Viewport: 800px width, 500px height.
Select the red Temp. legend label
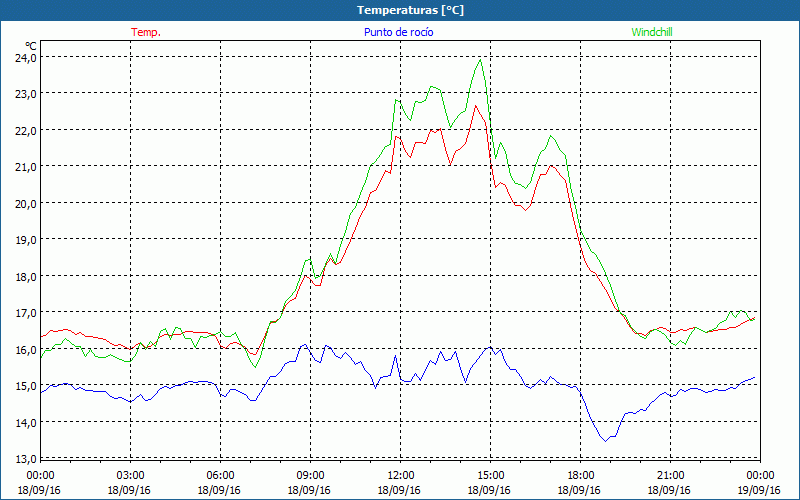(x=146, y=32)
